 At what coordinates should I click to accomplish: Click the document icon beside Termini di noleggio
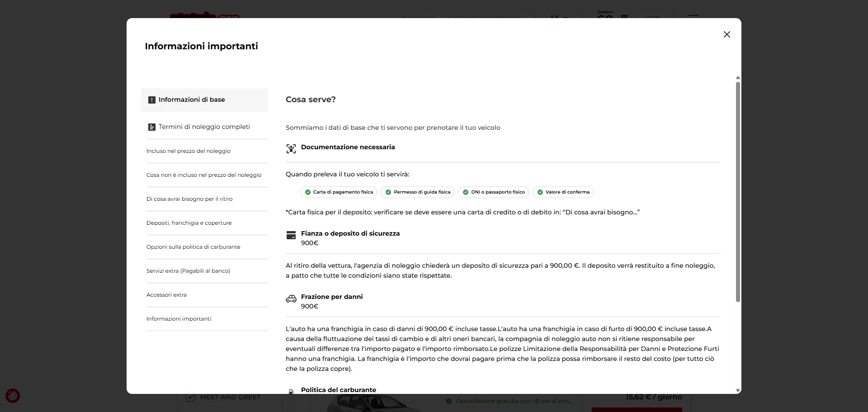(x=152, y=127)
